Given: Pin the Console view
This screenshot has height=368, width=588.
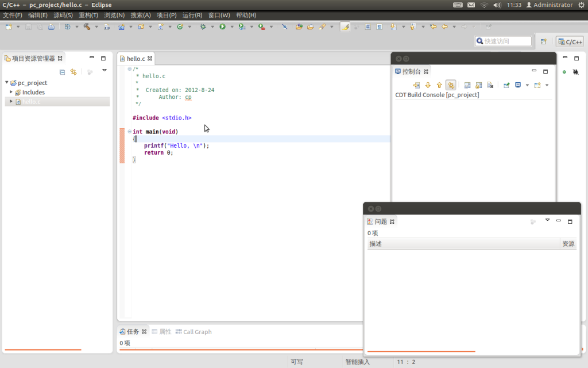Looking at the screenshot, I should [506, 85].
